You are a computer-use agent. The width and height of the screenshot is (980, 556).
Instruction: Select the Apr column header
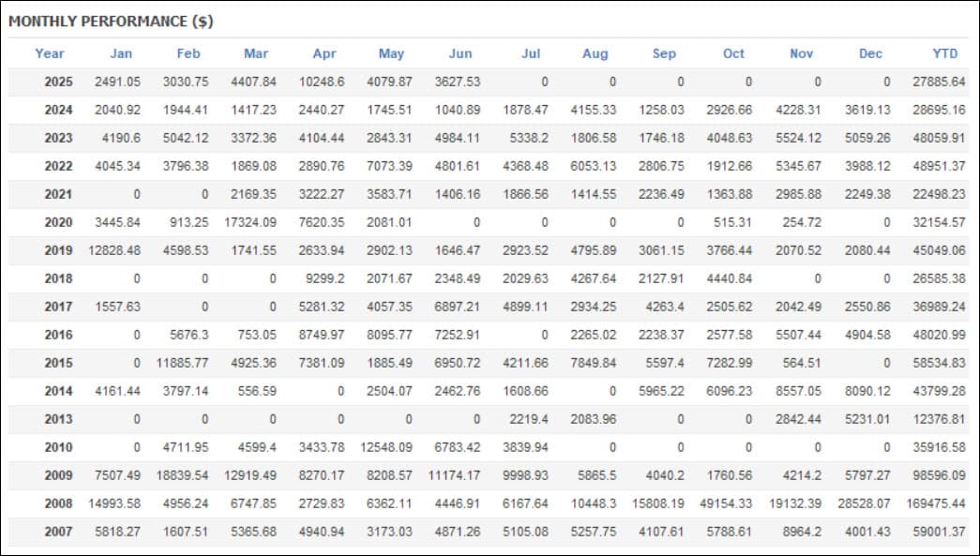tap(324, 53)
